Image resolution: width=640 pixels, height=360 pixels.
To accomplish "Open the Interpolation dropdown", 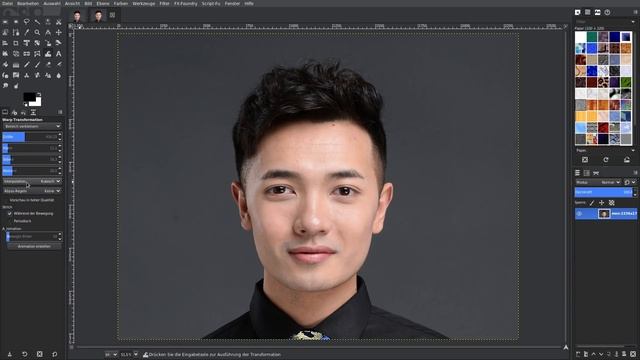I will click(32, 181).
